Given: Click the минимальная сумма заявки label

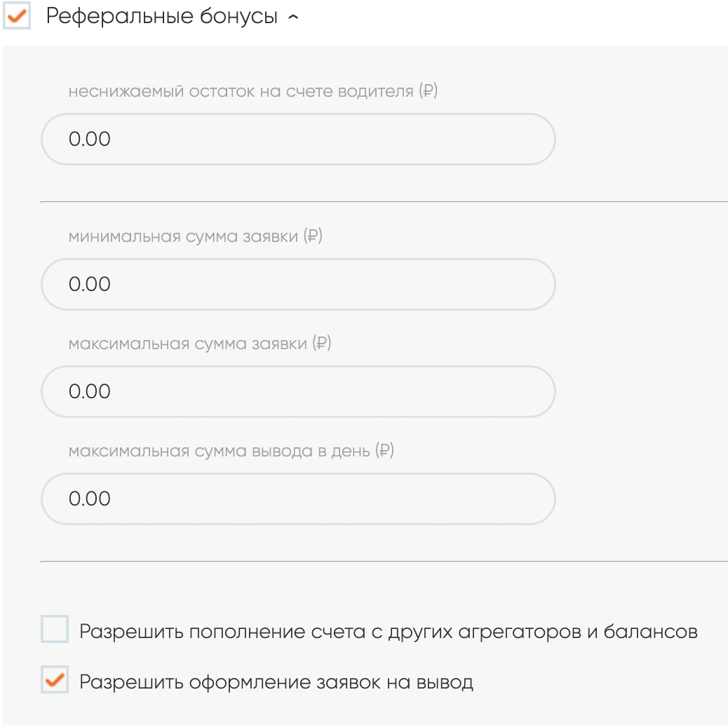Looking at the screenshot, I should (185, 236).
